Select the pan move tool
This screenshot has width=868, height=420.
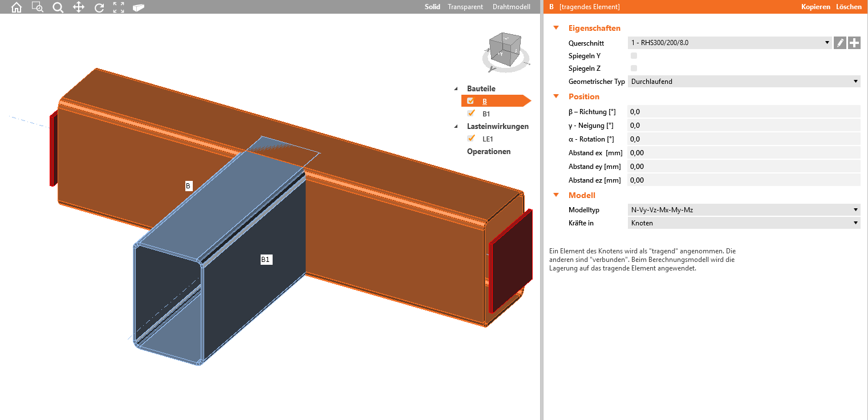click(79, 7)
